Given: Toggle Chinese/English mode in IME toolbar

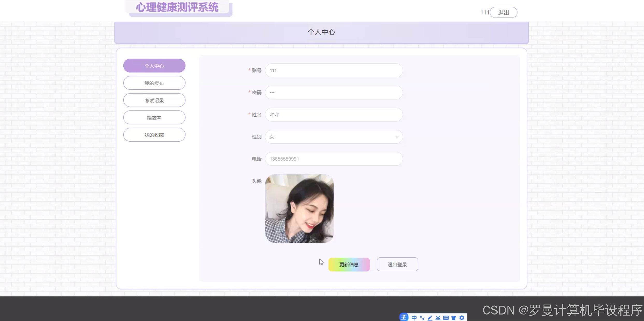Looking at the screenshot, I should click(x=414, y=318).
